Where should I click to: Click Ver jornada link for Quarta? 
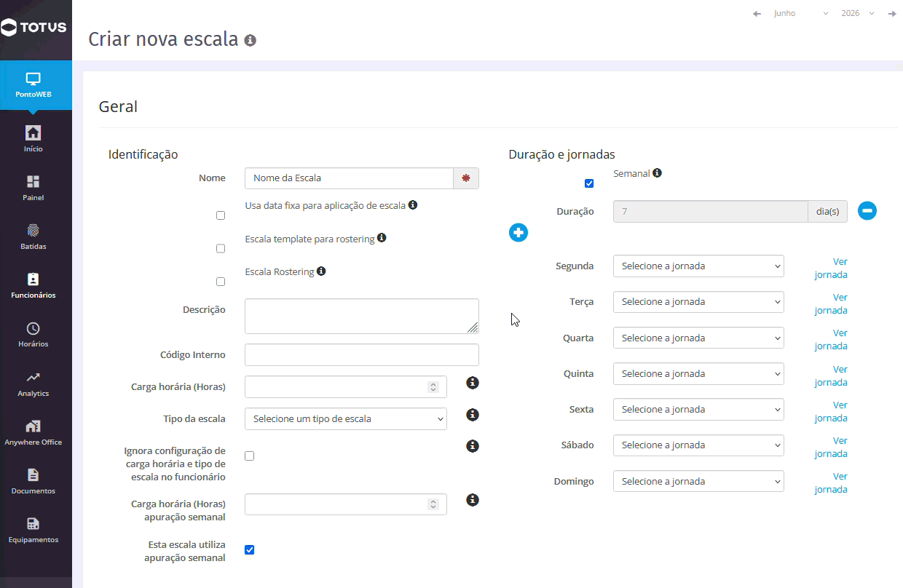tap(831, 340)
